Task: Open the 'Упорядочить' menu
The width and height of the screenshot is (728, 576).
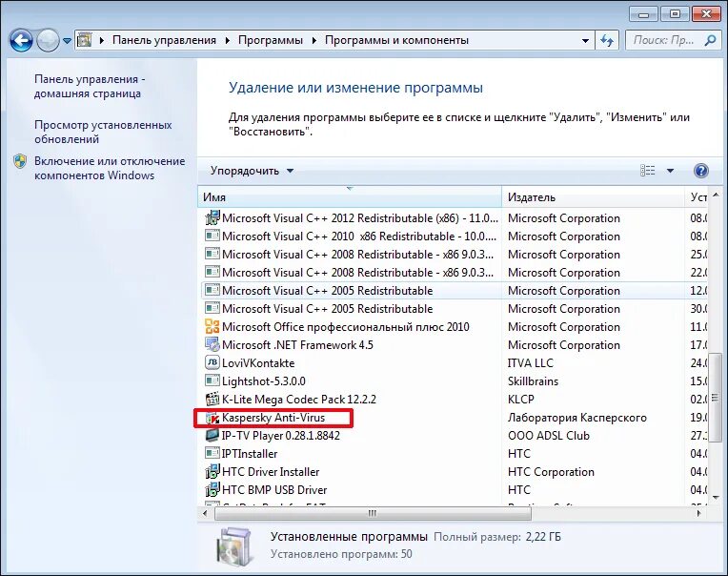Action: pos(252,171)
